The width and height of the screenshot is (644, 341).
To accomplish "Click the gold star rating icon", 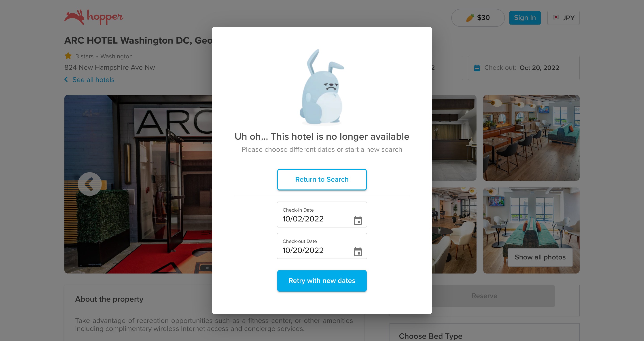I will tap(68, 56).
